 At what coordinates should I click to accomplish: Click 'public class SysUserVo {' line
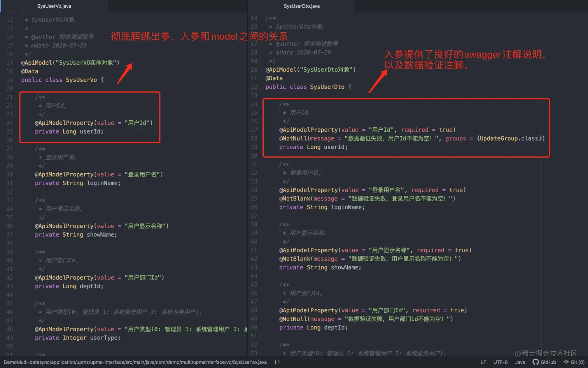click(62, 80)
